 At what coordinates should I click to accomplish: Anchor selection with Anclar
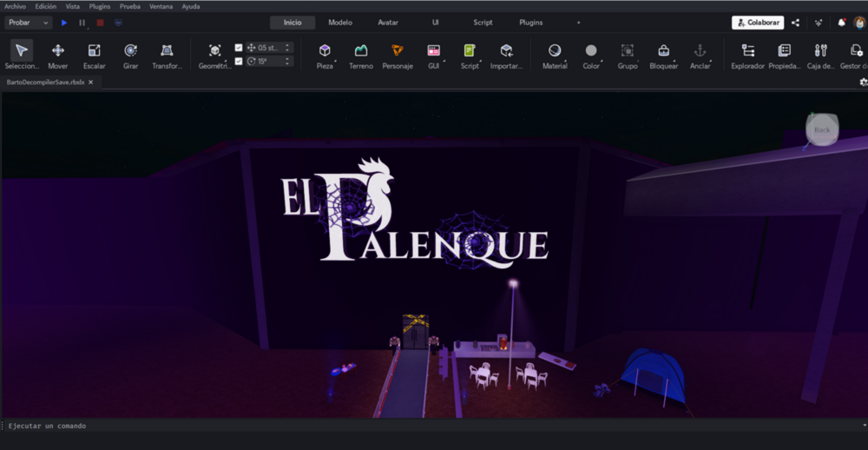click(x=700, y=50)
